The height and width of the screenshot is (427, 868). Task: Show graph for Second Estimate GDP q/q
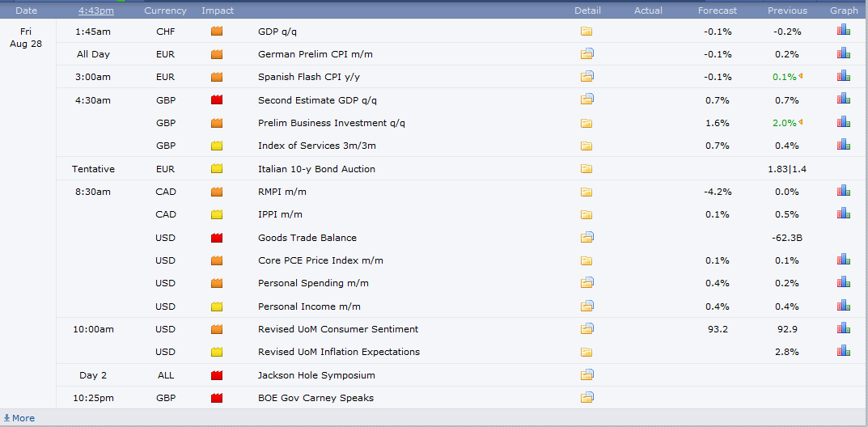(x=844, y=99)
